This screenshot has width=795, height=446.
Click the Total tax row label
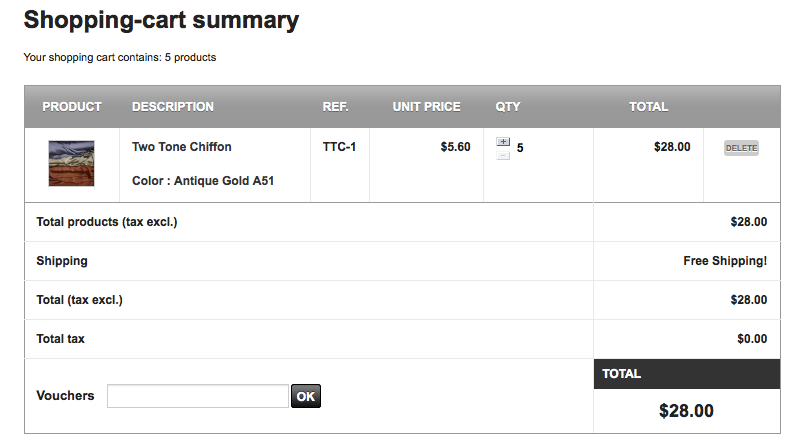click(x=61, y=339)
